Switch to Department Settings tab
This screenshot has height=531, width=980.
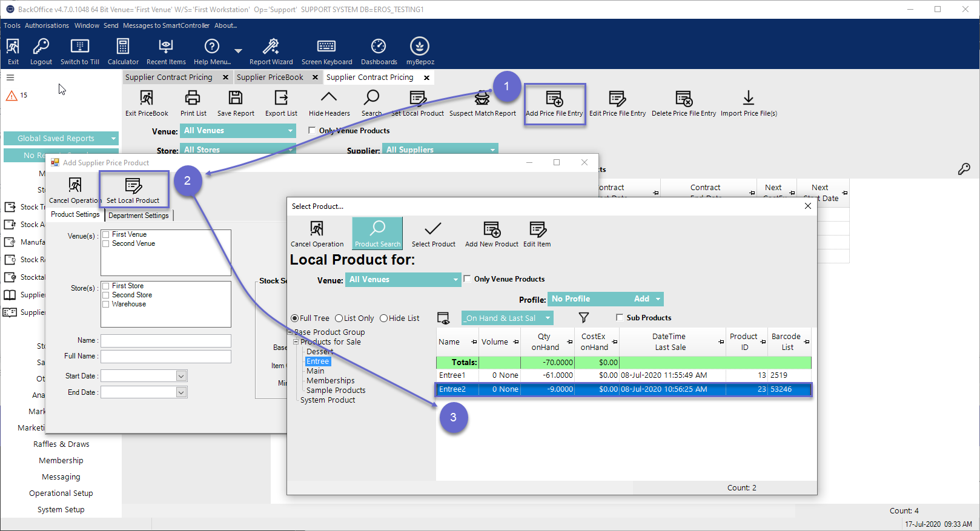point(139,216)
